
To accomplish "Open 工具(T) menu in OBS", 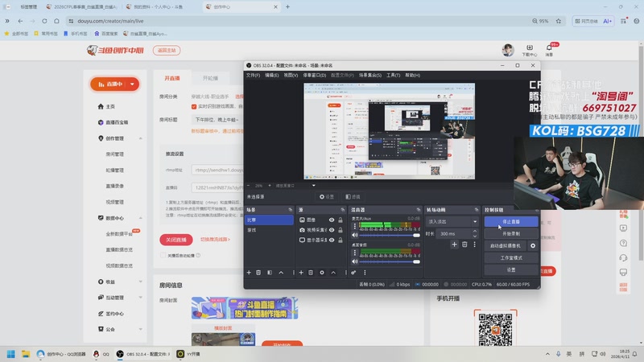I will (393, 76).
